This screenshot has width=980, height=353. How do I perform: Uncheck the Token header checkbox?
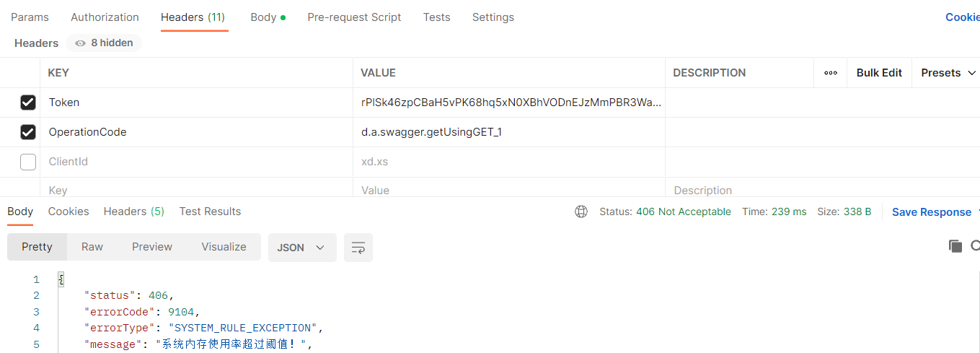pos(28,103)
